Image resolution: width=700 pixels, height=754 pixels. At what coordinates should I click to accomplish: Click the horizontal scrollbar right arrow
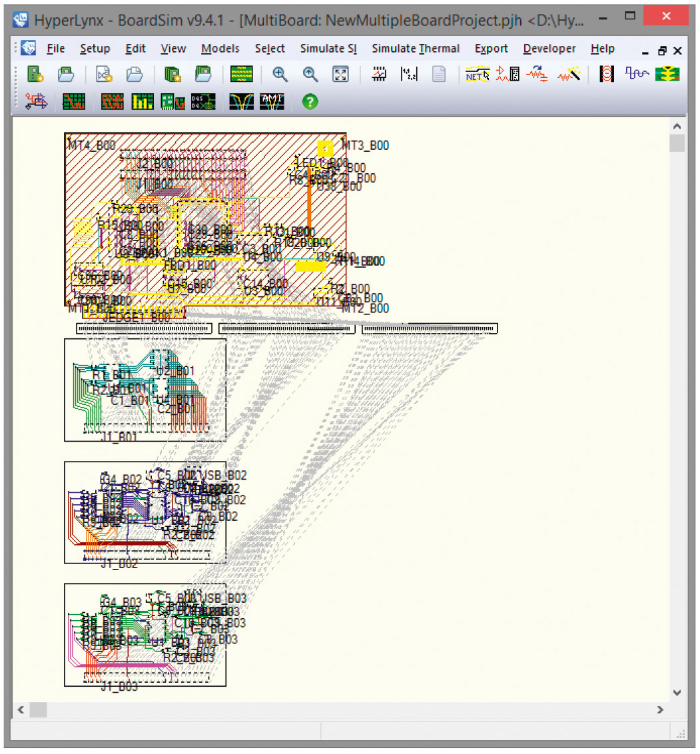tap(661, 710)
